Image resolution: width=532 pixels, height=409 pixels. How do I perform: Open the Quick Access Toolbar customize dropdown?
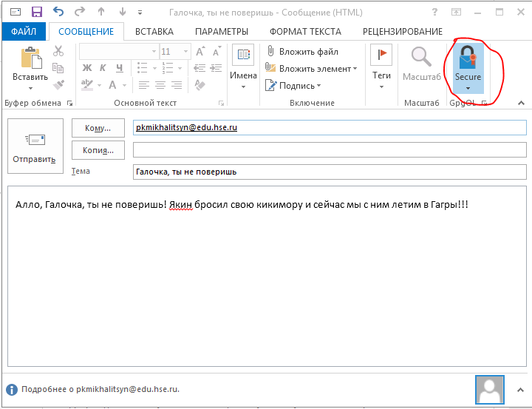pos(140,13)
